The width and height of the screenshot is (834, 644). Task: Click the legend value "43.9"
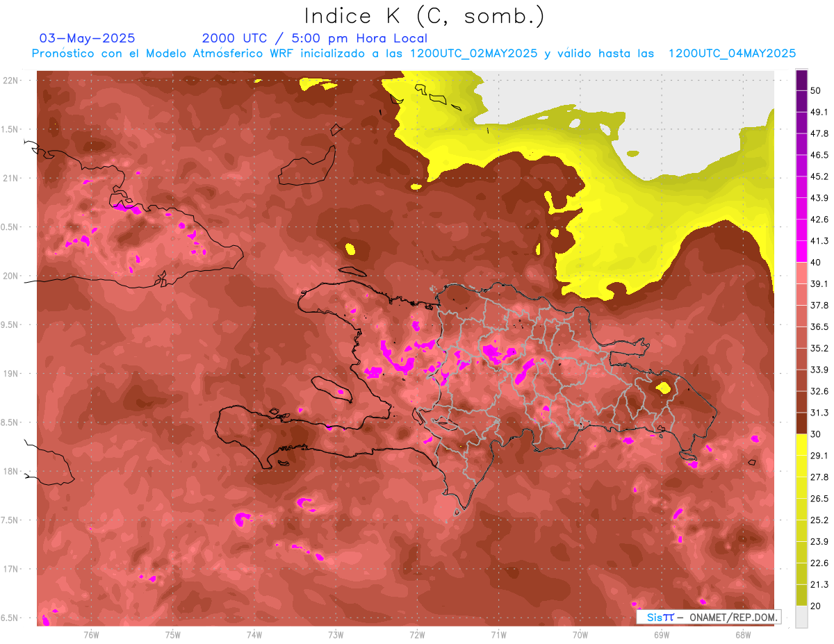(819, 198)
